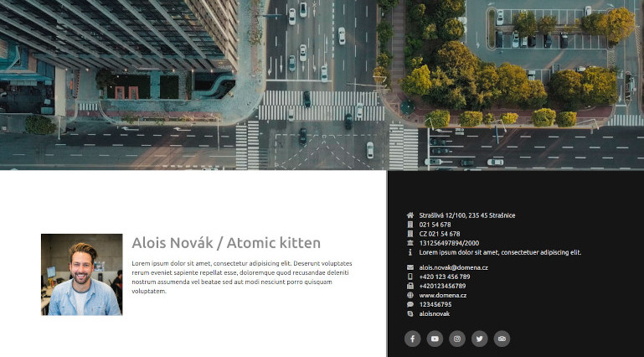Click the mobile phone icon
The image size is (644, 357).
[x=410, y=277]
